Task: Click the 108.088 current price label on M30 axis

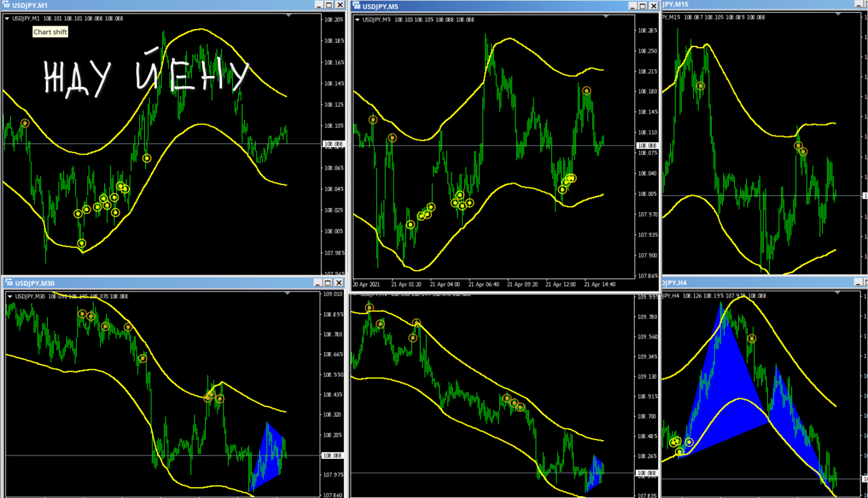Action: (334, 456)
